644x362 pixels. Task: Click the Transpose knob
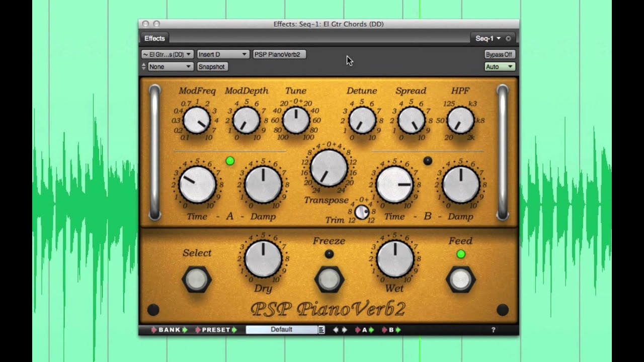pyautogui.click(x=329, y=168)
